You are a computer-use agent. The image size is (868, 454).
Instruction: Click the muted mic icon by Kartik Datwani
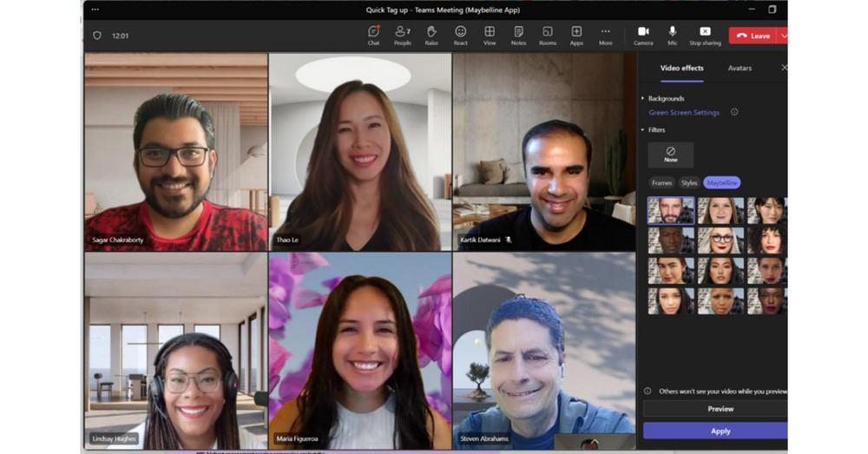click(x=508, y=240)
